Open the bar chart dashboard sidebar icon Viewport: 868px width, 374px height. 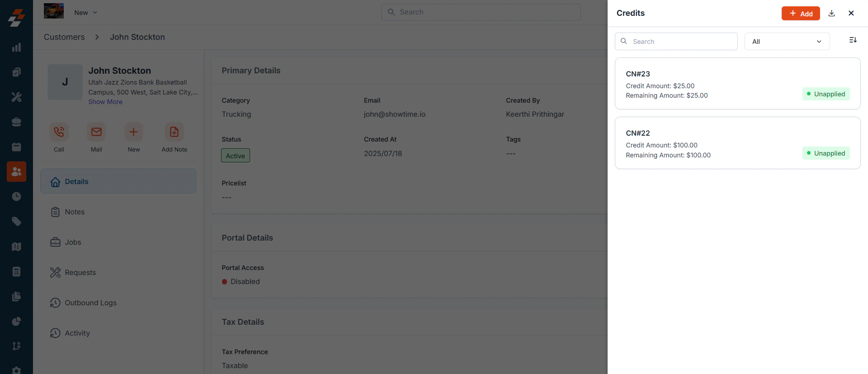click(x=16, y=47)
